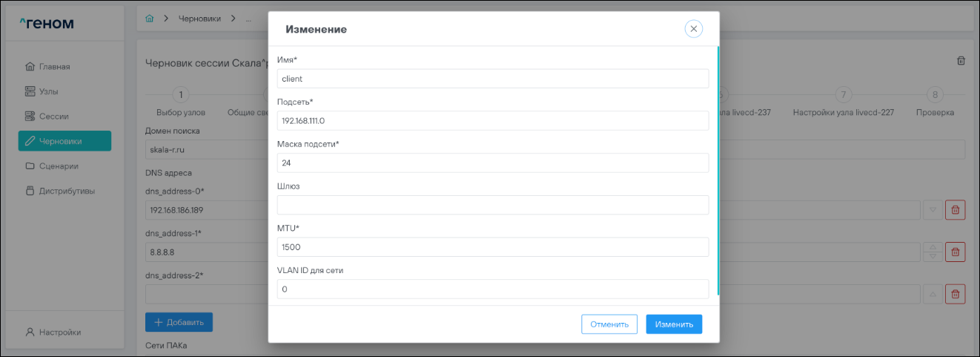
Task: Delete dns_address-1 with its red trash icon
Action: pyautogui.click(x=955, y=252)
